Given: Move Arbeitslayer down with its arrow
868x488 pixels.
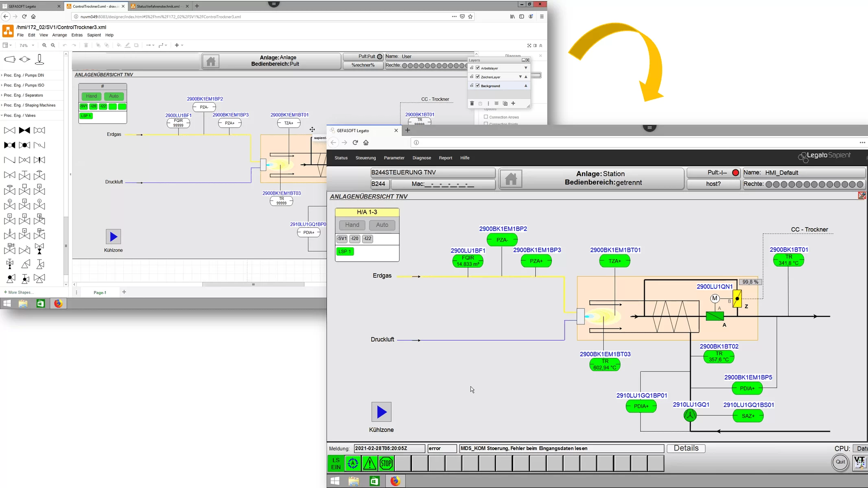Looking at the screenshot, I should 526,68.
